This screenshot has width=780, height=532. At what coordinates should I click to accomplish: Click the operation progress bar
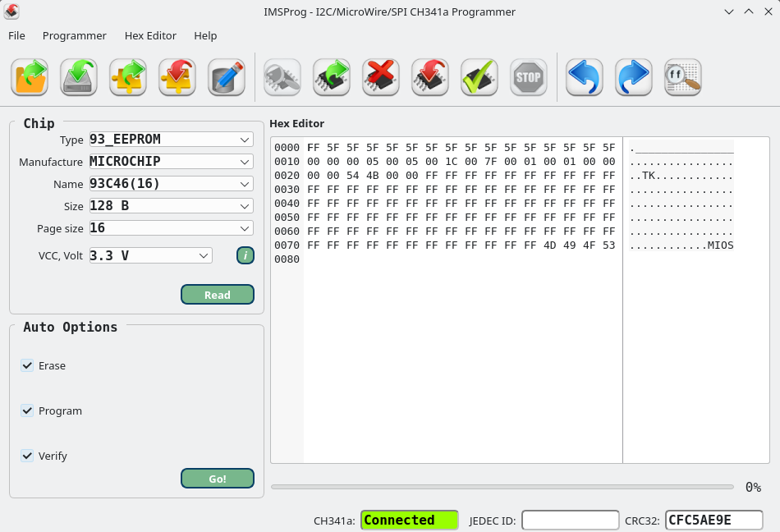click(x=502, y=487)
